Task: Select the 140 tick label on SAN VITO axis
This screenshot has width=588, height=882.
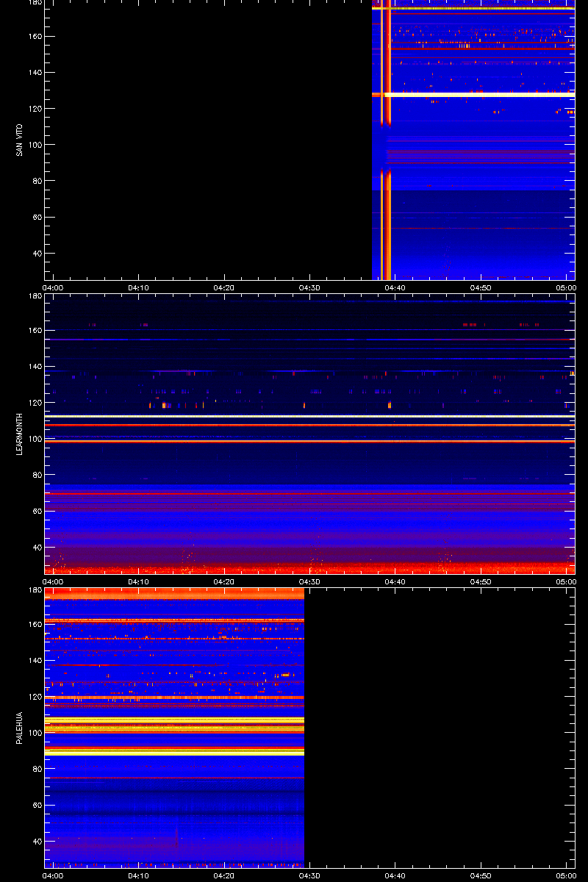Action: click(x=35, y=73)
